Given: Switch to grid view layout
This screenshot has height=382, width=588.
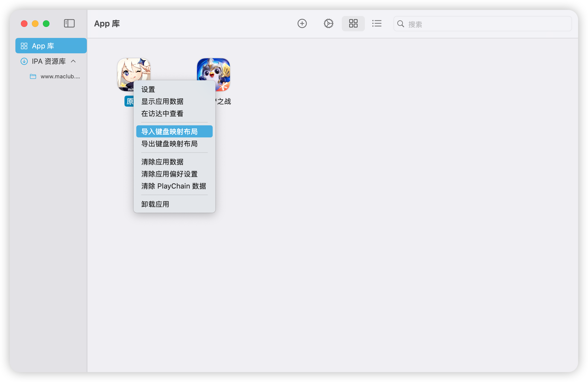Looking at the screenshot, I should pyautogui.click(x=353, y=24).
